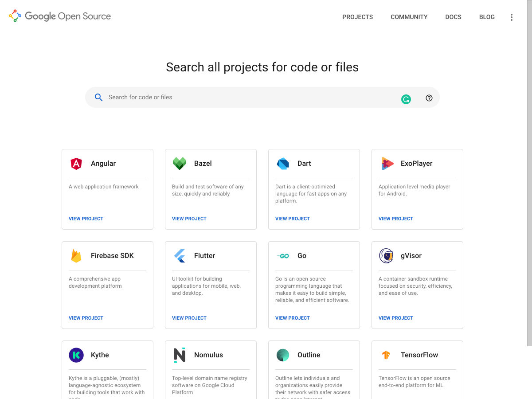The width and height of the screenshot is (532, 399).
Task: View the ExoPlayer project
Action: [x=396, y=219]
